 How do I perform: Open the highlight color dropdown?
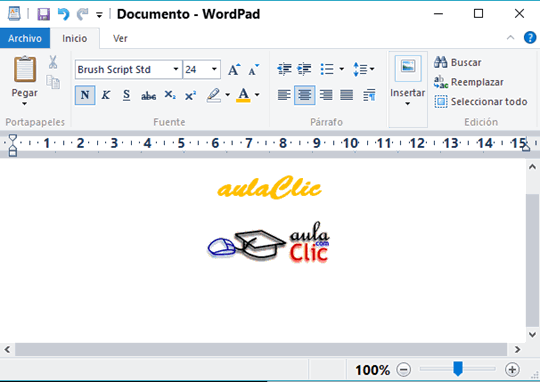pos(228,95)
